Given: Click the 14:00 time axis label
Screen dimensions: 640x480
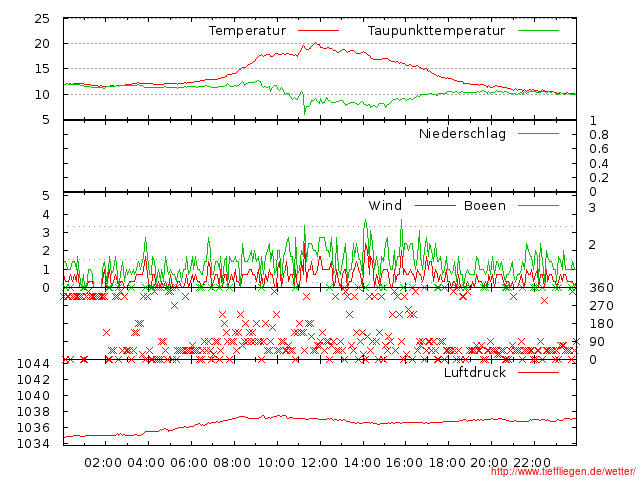Looking at the screenshot, I should (x=362, y=463).
